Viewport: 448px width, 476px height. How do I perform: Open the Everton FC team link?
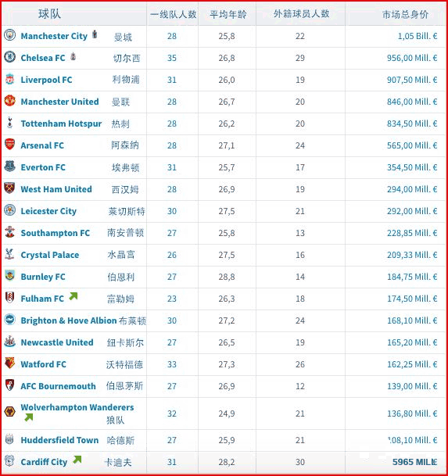(x=43, y=167)
